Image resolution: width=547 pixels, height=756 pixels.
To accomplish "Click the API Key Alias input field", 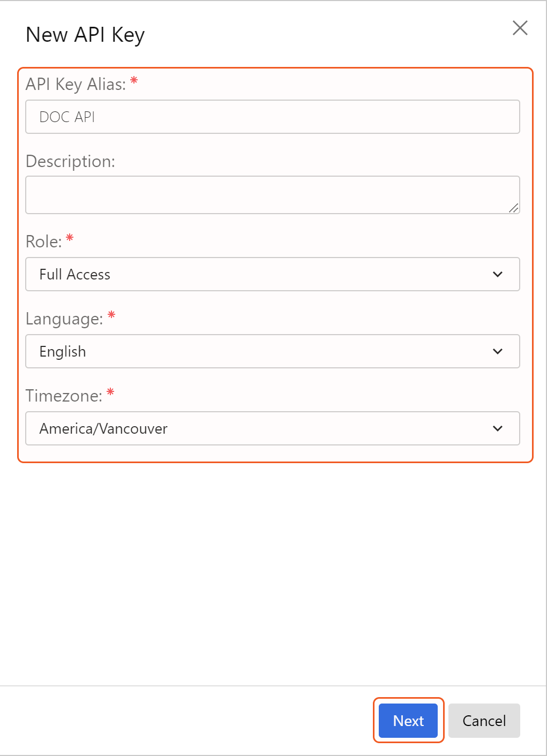I will click(272, 117).
